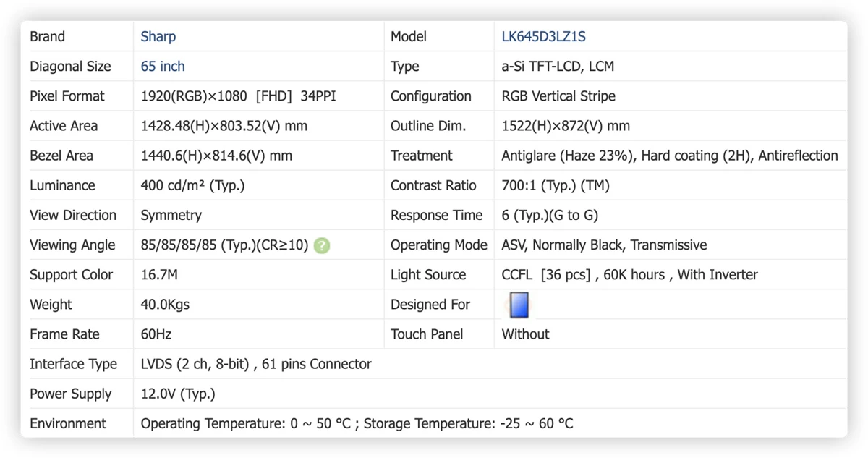Select the 1428.48(H)×803.52(V) mm active area value
The image size is (868, 458).
coord(224,126)
